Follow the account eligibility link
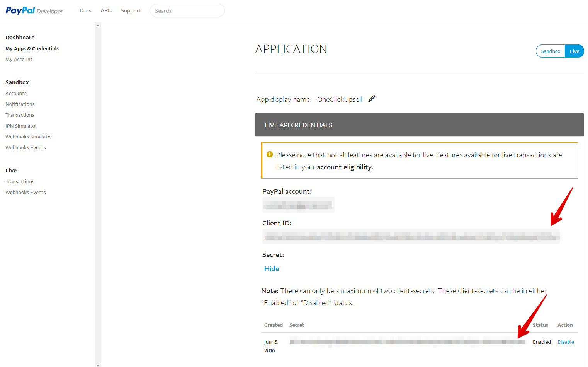588x367 pixels. (345, 167)
